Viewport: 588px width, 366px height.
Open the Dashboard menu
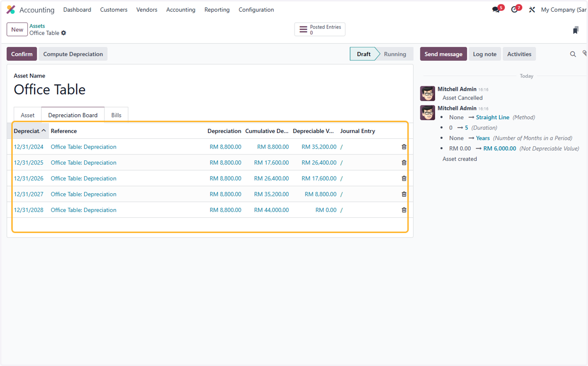(77, 10)
